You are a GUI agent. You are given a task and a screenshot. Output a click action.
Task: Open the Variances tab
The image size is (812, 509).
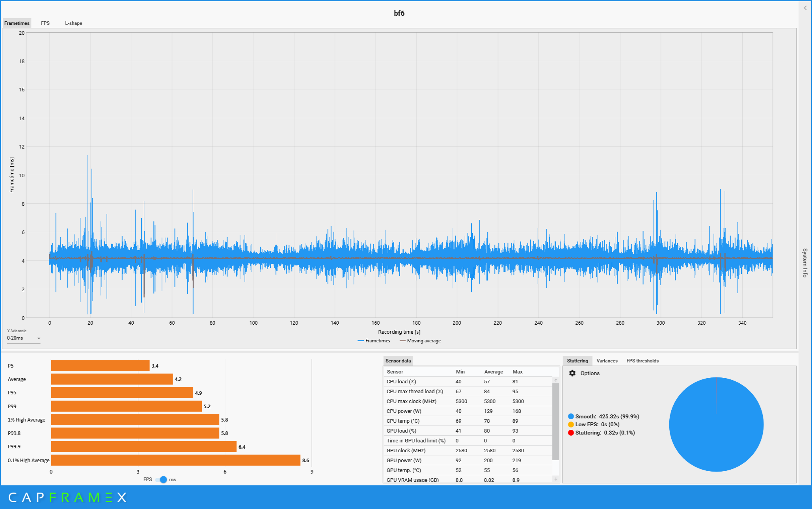(x=607, y=361)
